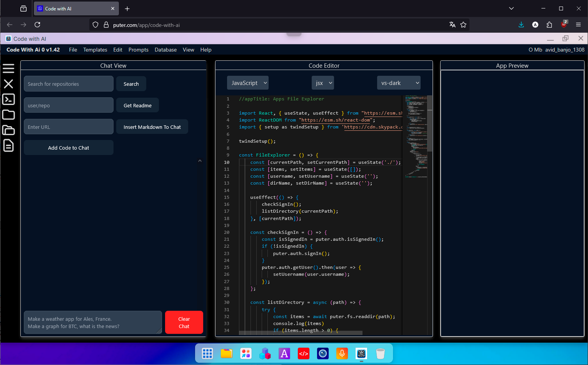Click the terminal icon in the left sidebar

[x=8, y=99]
